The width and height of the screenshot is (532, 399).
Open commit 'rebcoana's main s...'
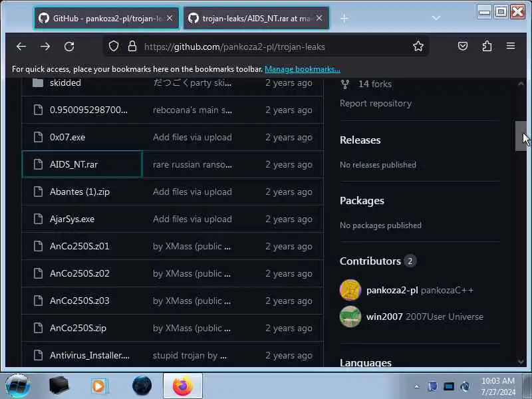coord(192,110)
